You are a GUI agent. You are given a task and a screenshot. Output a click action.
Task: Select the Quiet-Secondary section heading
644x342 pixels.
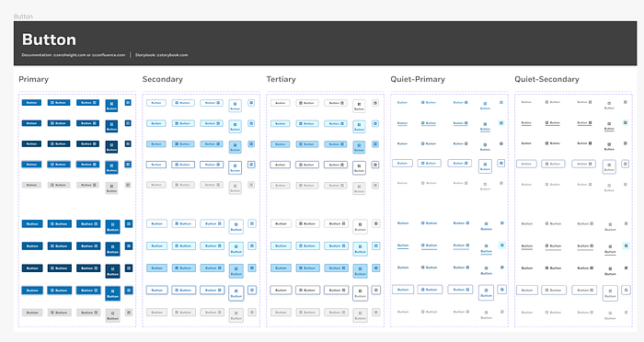[x=547, y=79]
